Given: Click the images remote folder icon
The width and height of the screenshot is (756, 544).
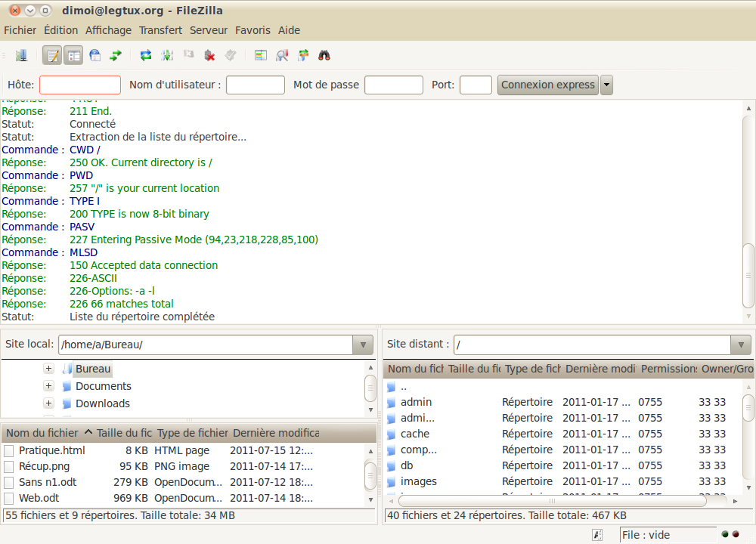Looking at the screenshot, I should (x=392, y=482).
